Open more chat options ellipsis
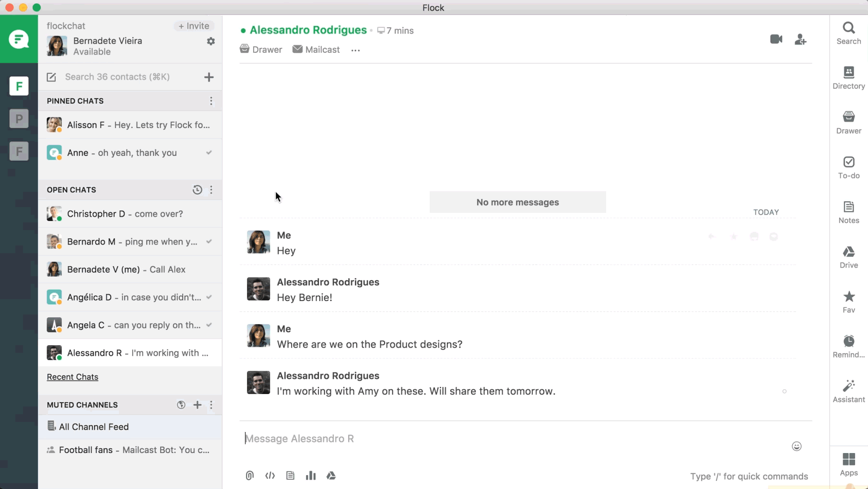Viewport: 868px width, 489px height. coord(355,50)
